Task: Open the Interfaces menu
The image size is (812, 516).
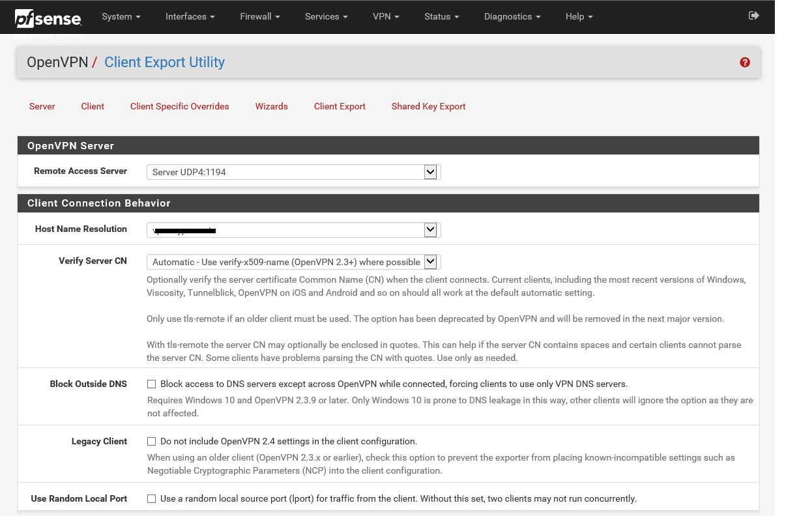Action: coord(190,16)
